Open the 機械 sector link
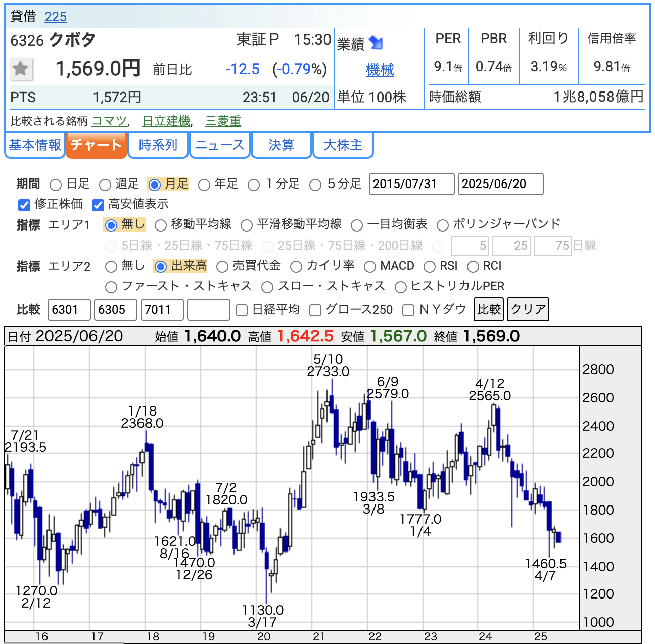The height and width of the screenshot is (644, 655). point(380,70)
